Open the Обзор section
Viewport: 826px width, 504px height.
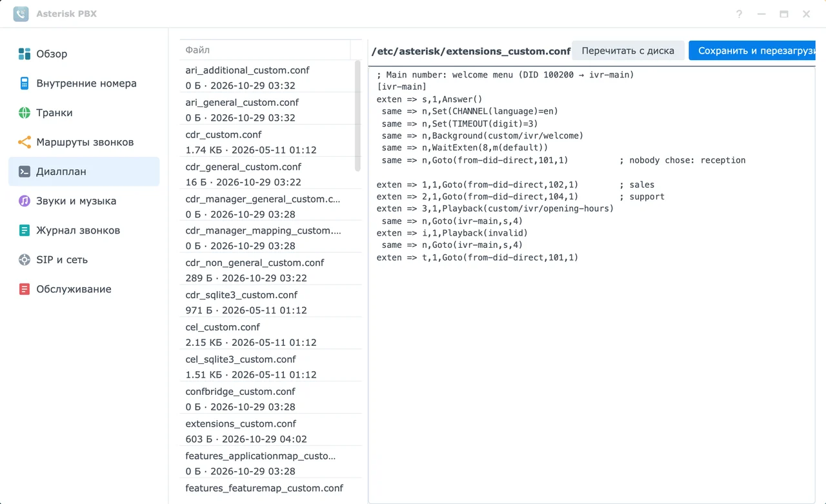(x=84, y=54)
